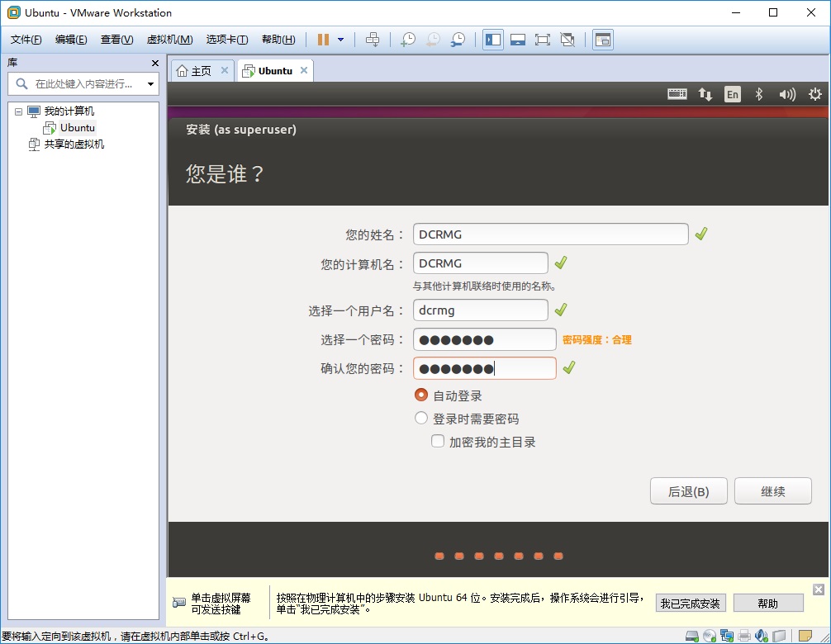831x644 pixels.
Task: Check encrypt my home folder
Action: 438,441
